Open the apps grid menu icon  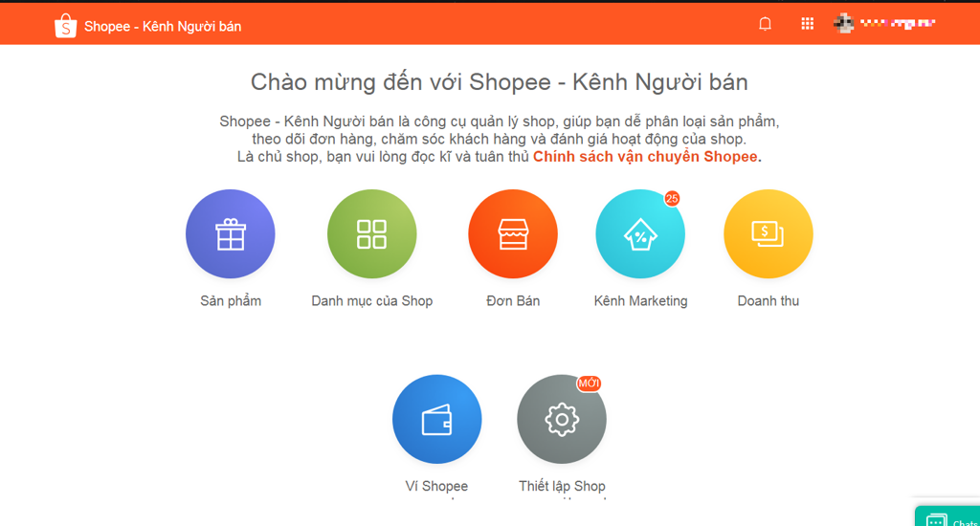pos(808,24)
